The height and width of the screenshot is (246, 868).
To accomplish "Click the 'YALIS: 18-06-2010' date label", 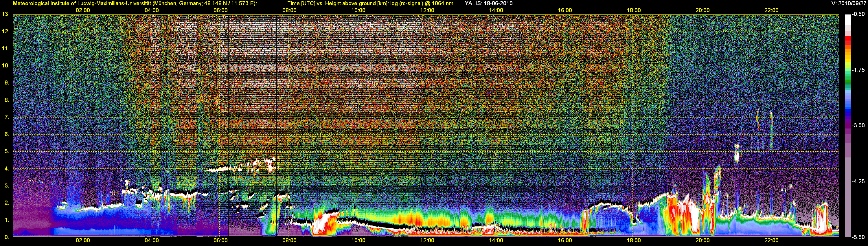I will pos(489,3).
